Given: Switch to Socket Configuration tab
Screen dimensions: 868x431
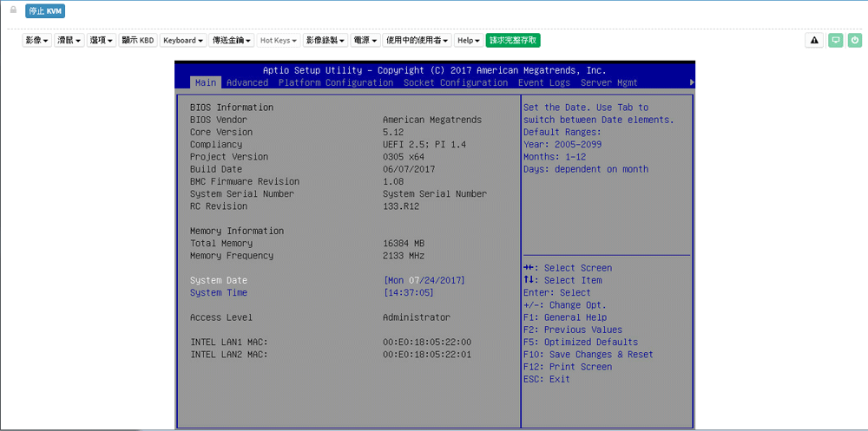Looking at the screenshot, I should tap(456, 83).
